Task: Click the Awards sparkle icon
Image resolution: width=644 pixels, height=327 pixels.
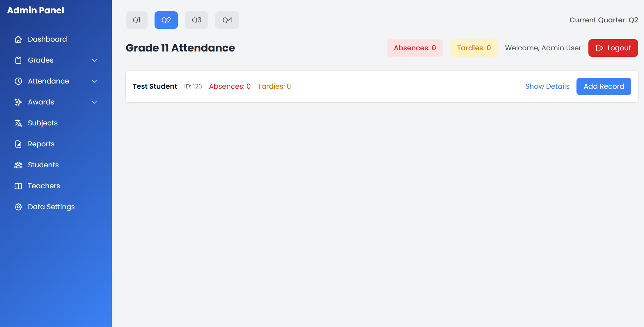Action: [18, 102]
